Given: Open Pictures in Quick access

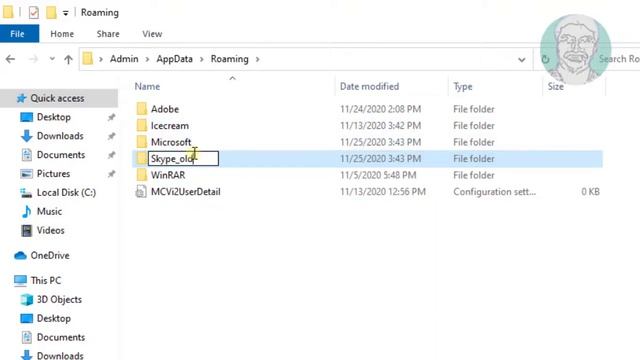Looking at the screenshot, I should pos(53,173).
